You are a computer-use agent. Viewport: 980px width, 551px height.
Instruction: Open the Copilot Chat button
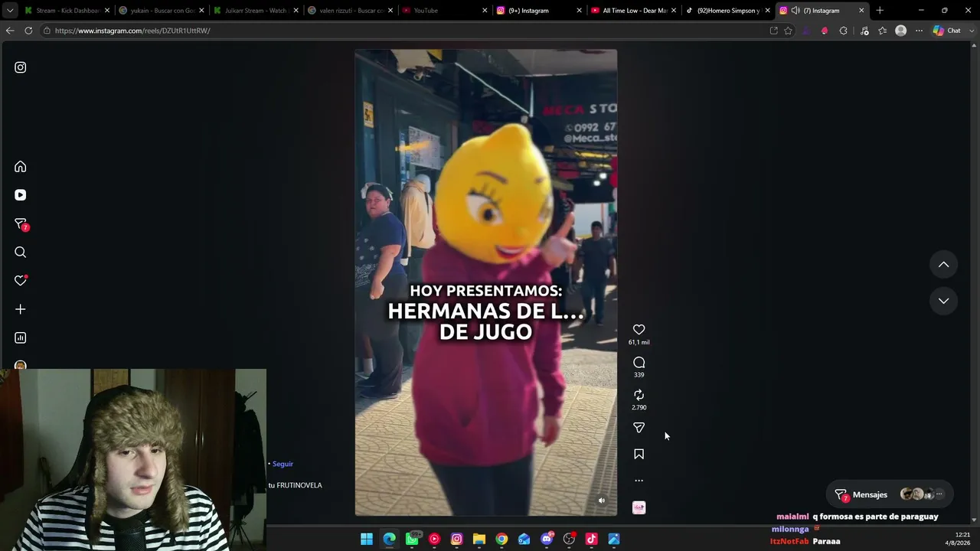pos(948,31)
